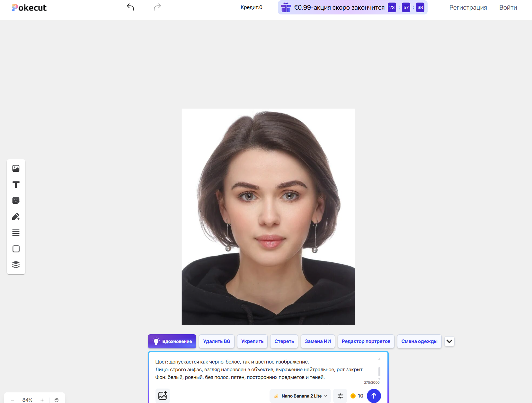
Task: Click the undo arrow
Action: click(x=130, y=7)
